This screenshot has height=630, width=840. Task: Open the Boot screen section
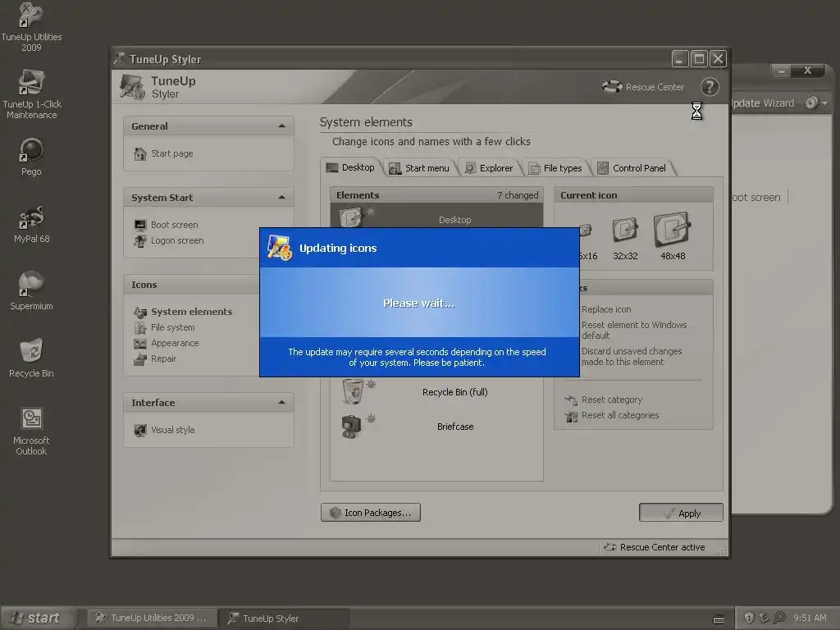pyautogui.click(x=166, y=225)
